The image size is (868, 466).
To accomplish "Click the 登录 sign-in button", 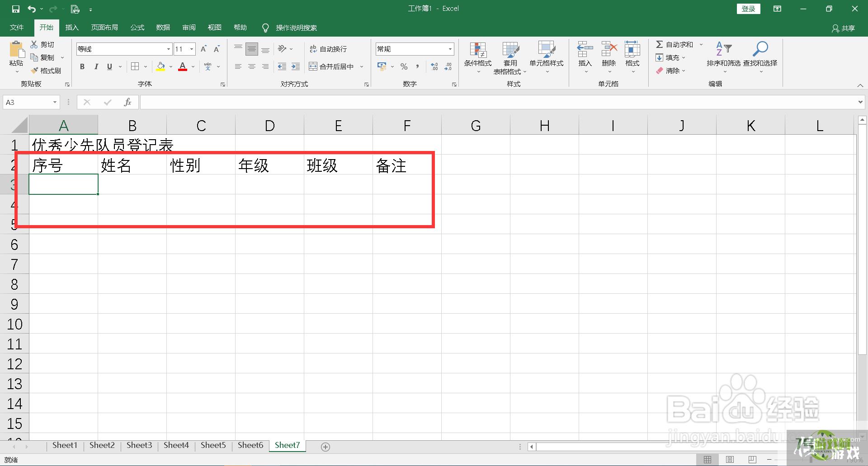I will point(749,9).
